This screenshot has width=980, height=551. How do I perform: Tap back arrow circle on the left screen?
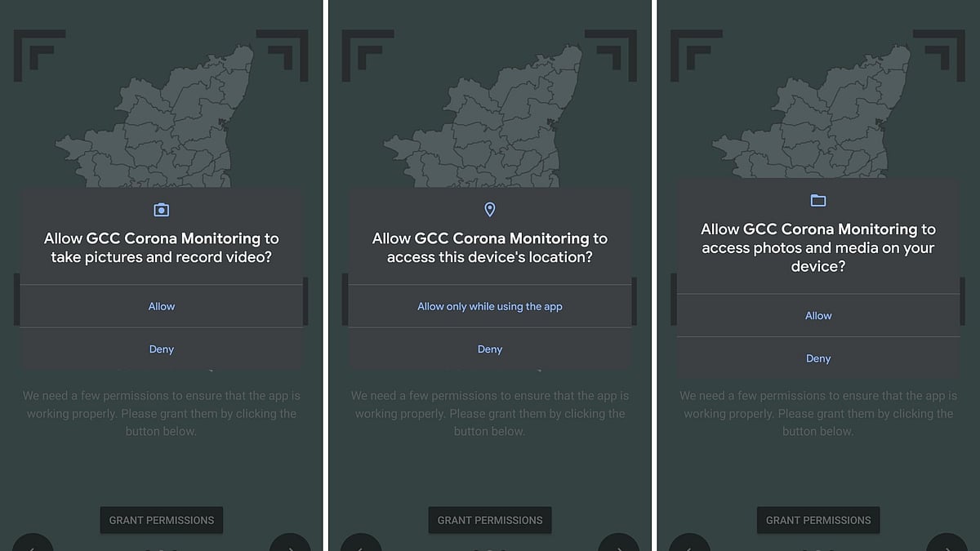coord(33,543)
